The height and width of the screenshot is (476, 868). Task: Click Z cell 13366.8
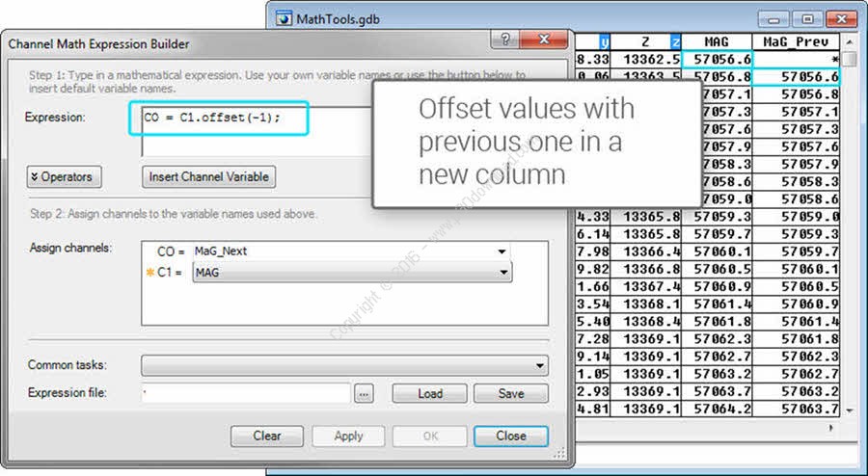645,269
